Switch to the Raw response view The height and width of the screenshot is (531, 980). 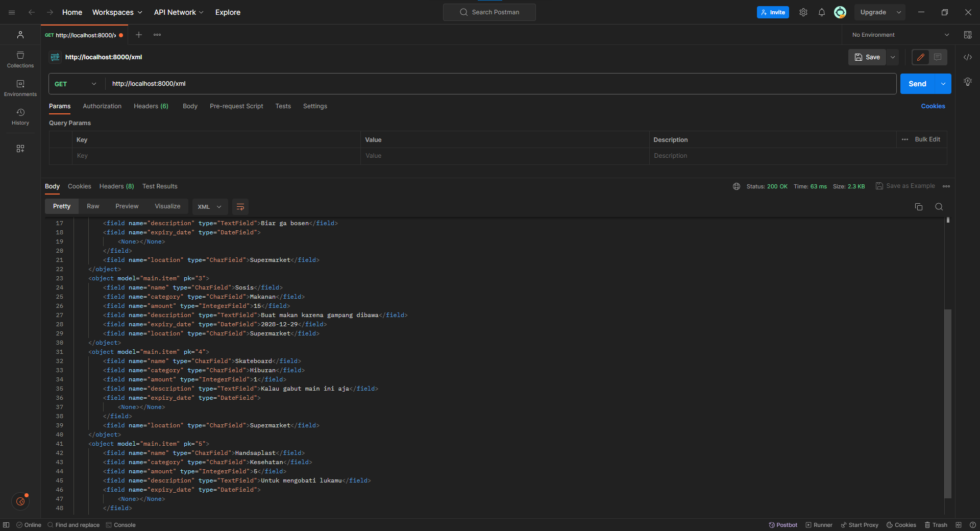click(x=92, y=206)
